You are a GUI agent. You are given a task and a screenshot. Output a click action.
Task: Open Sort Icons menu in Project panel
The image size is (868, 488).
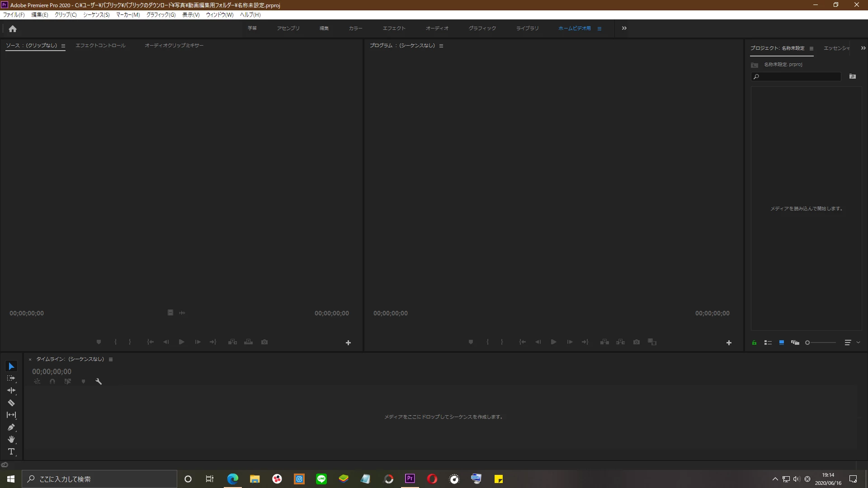848,343
